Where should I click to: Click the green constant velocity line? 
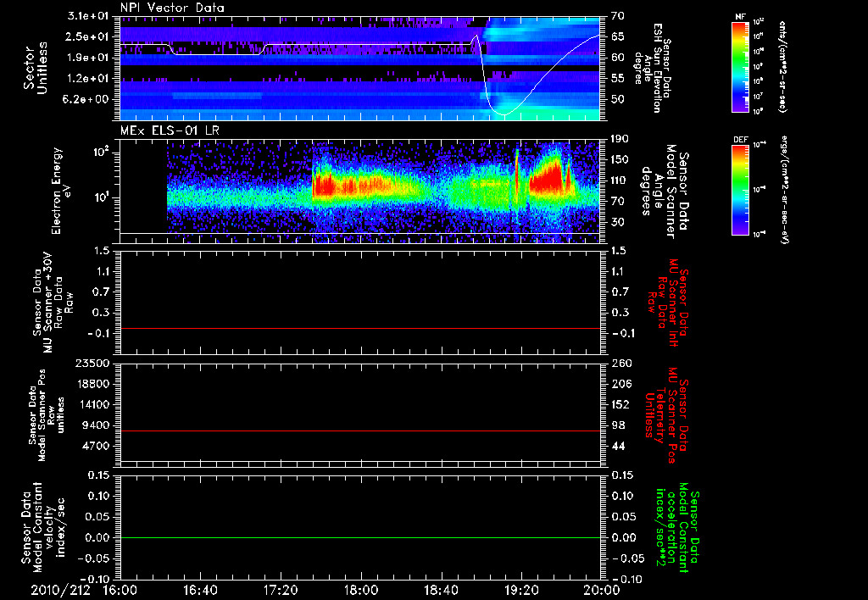(x=360, y=537)
